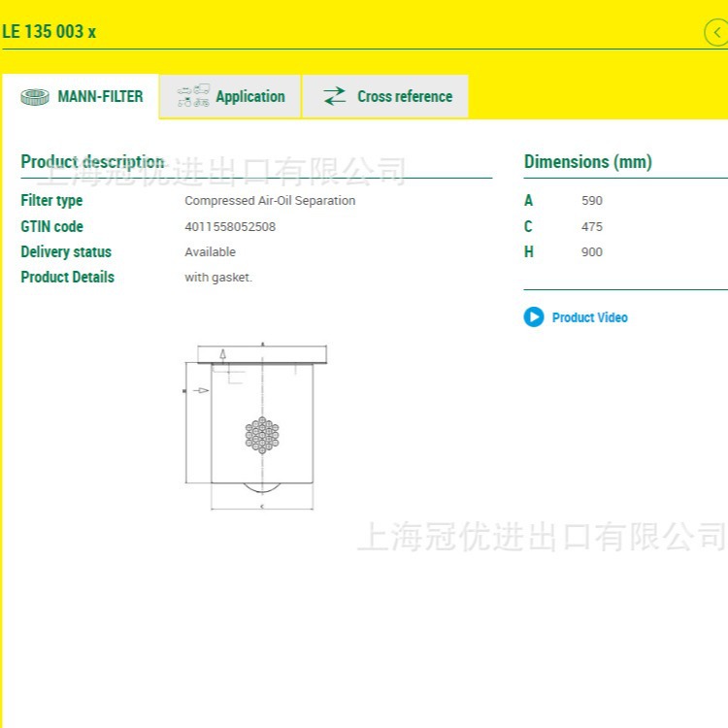
Task: Click the dimension C value 475
Action: [x=592, y=226]
